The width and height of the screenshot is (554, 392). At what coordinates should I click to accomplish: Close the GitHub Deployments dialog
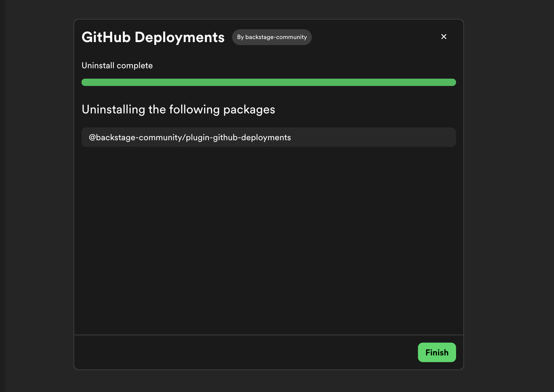point(444,37)
